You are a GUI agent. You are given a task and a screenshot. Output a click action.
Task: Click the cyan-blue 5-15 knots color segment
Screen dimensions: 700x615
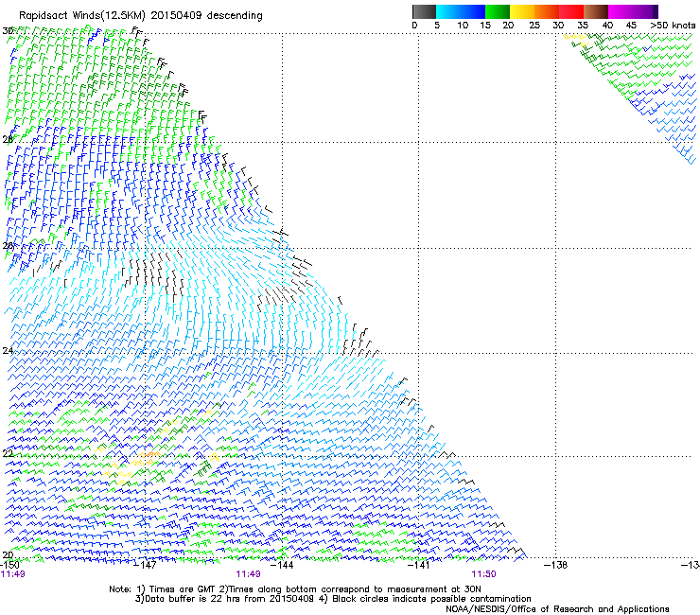[x=461, y=11]
